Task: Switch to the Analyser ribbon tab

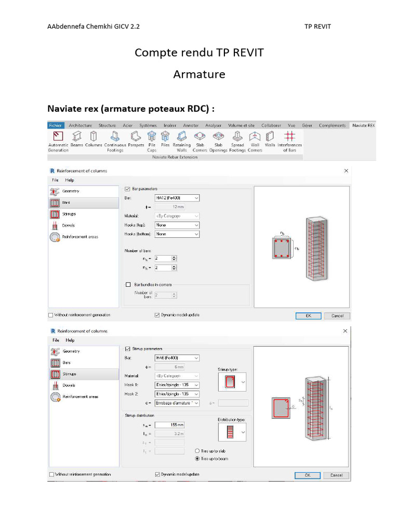Action: (x=214, y=126)
